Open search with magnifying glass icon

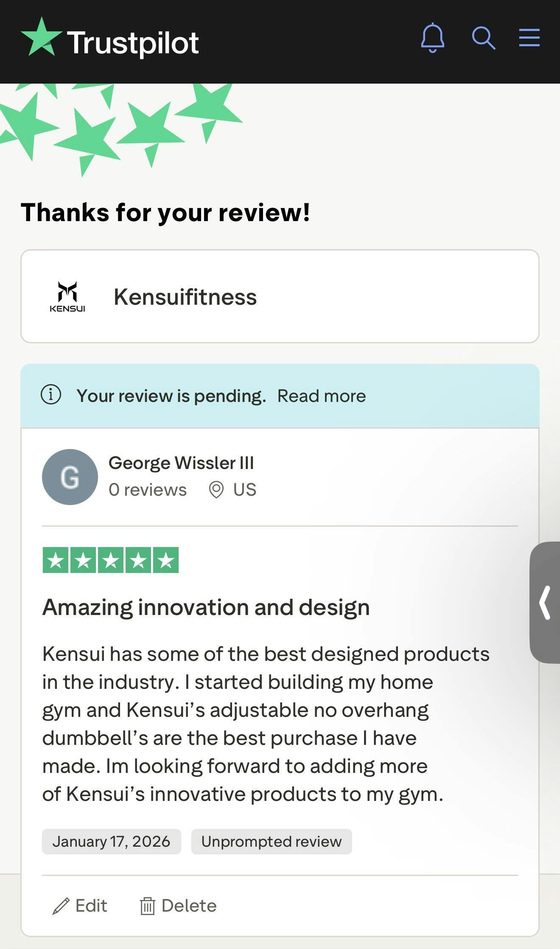tap(483, 38)
